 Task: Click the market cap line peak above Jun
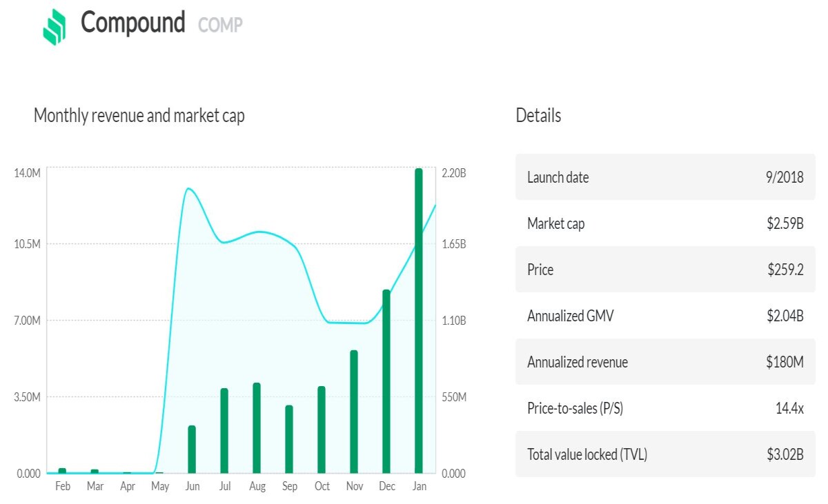coord(188,188)
